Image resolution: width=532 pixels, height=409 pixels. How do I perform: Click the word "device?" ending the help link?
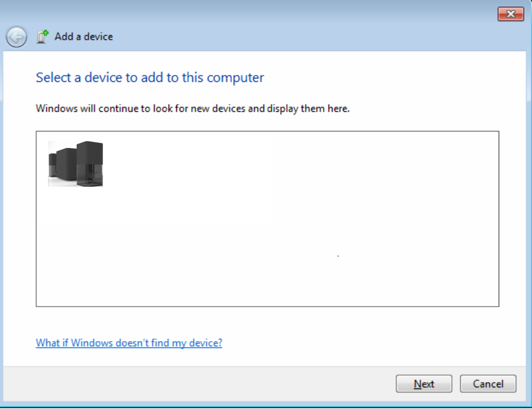(x=205, y=343)
